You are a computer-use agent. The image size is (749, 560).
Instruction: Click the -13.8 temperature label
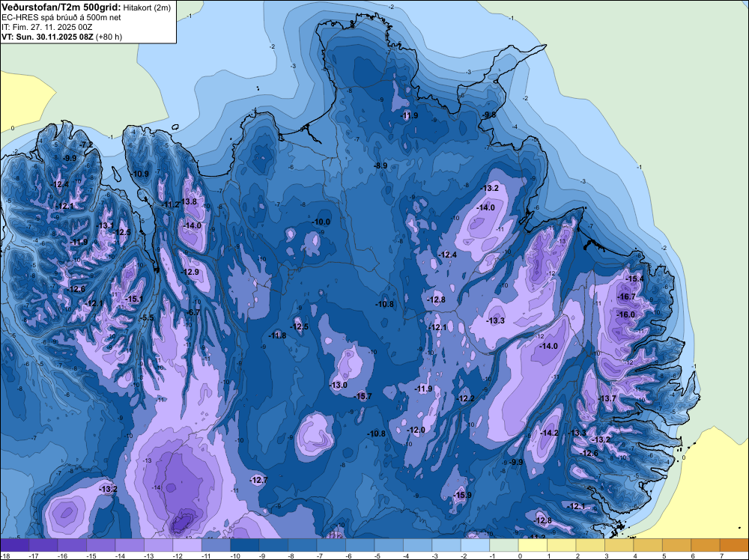[x=188, y=201]
